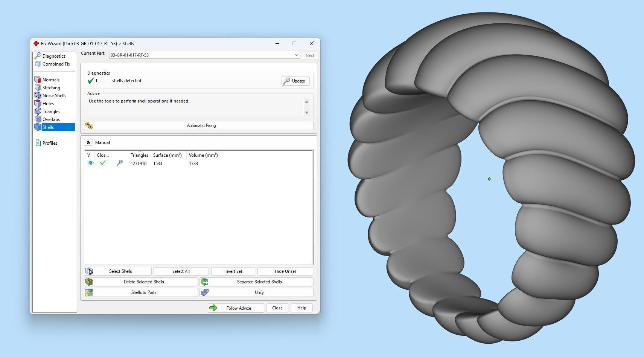Image resolution: width=644 pixels, height=358 pixels.
Task: Click the V column header
Action: [x=89, y=155]
